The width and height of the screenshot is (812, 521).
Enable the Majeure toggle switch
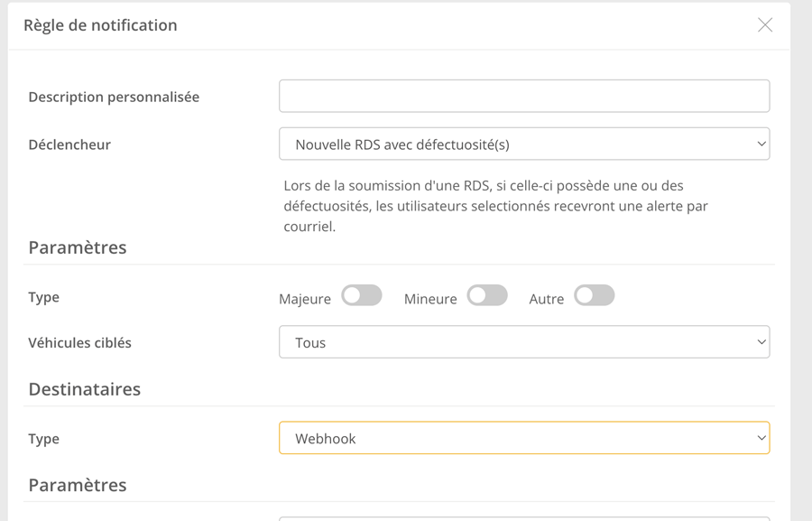click(x=362, y=296)
